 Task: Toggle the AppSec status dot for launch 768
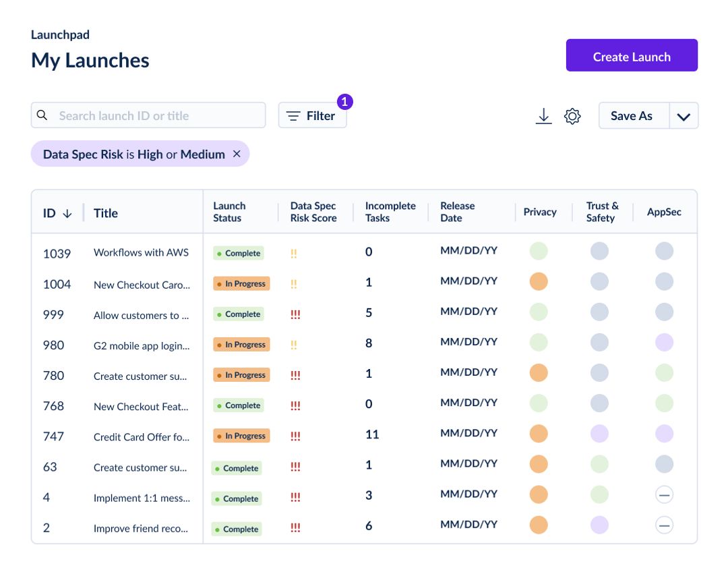pyautogui.click(x=664, y=403)
